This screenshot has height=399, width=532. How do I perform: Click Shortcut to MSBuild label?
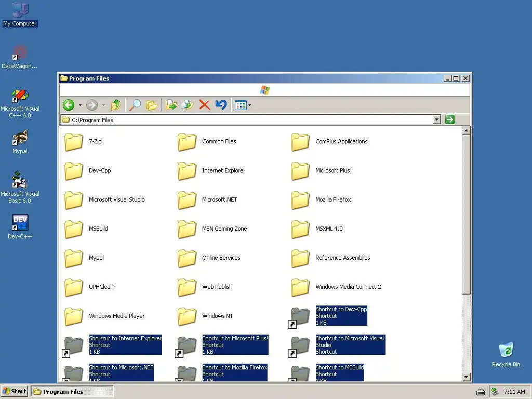click(340, 367)
